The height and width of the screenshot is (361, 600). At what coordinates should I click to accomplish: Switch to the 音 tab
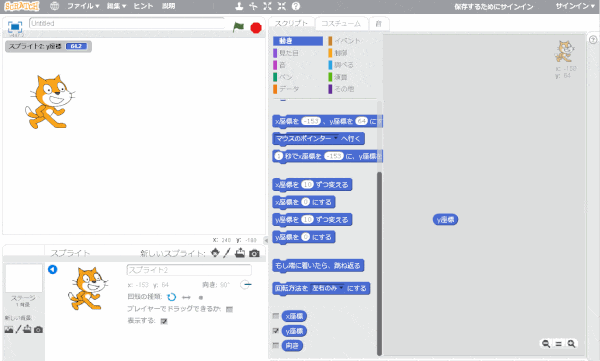click(379, 24)
